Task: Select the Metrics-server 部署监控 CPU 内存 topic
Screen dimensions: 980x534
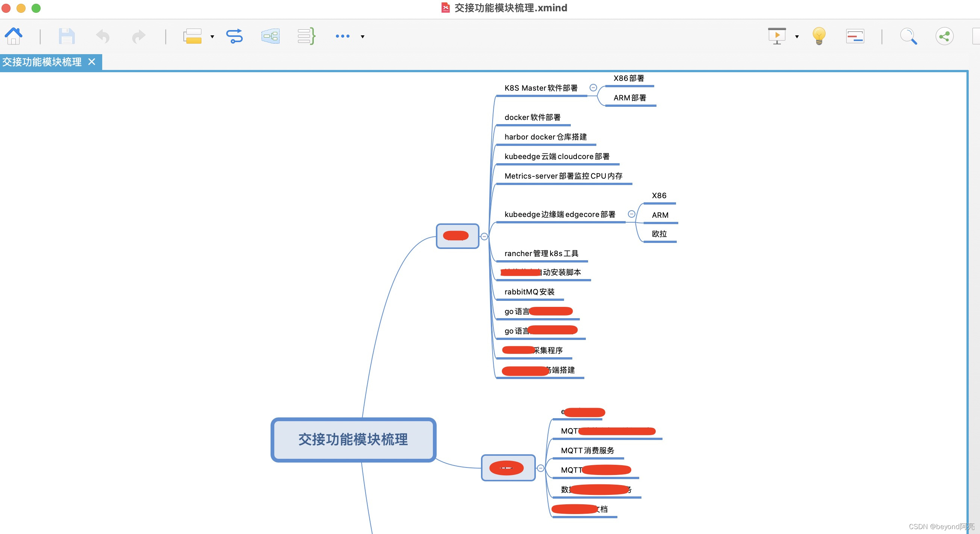Action: (563, 176)
